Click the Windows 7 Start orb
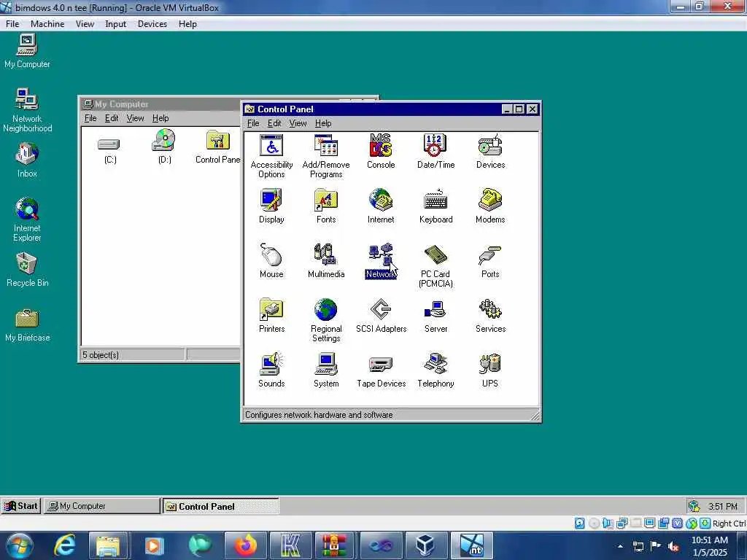This screenshot has height=560, width=747. (19, 545)
